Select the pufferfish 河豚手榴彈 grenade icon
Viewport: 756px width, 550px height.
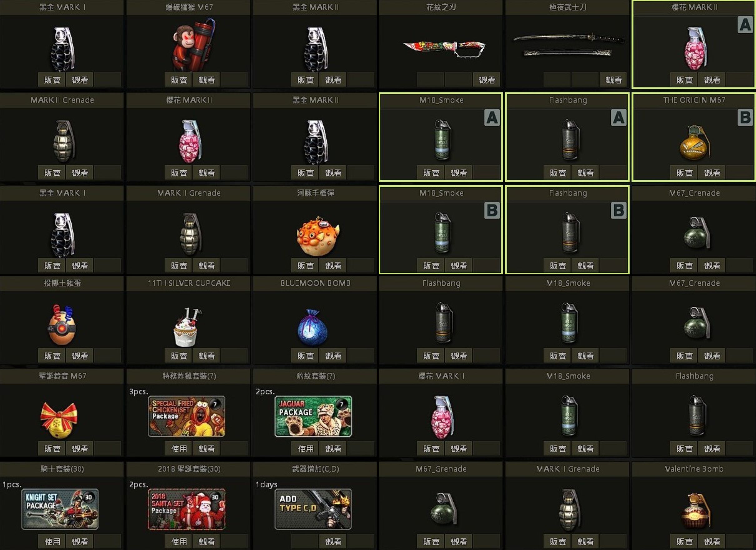point(318,236)
